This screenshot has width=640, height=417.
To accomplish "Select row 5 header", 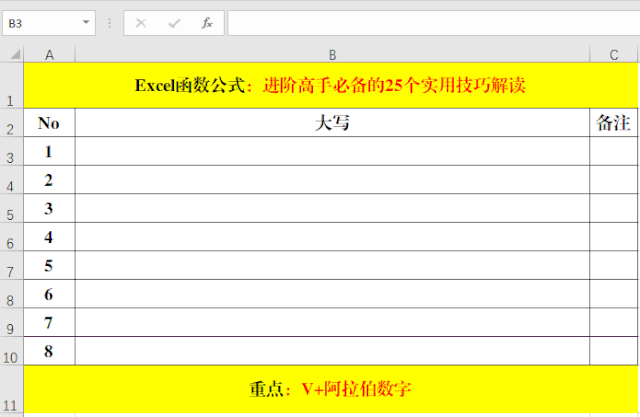I will 11,208.
